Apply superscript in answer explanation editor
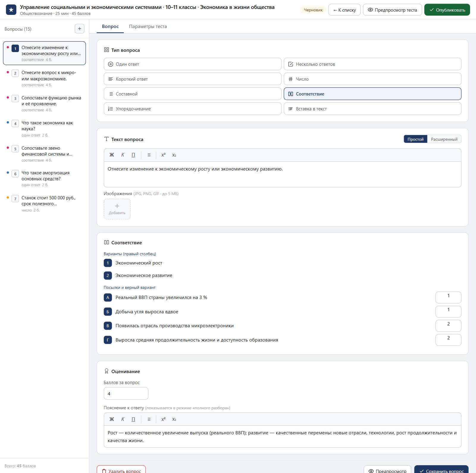The image size is (476, 473). [163, 419]
